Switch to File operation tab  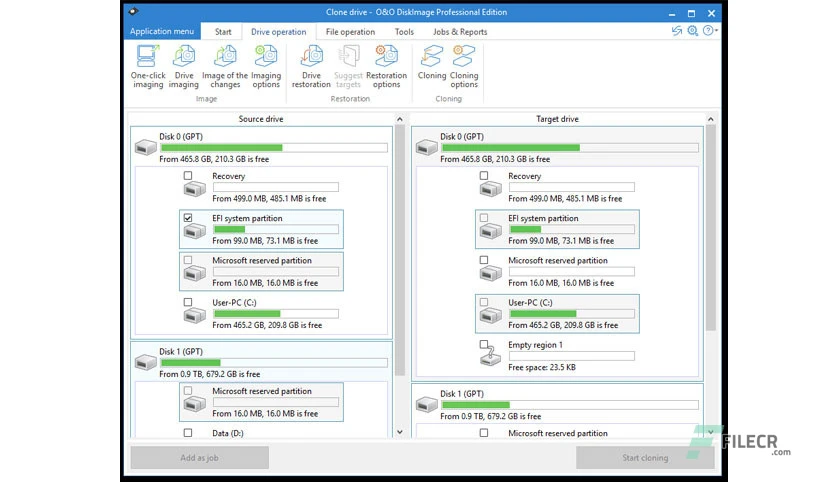click(350, 32)
